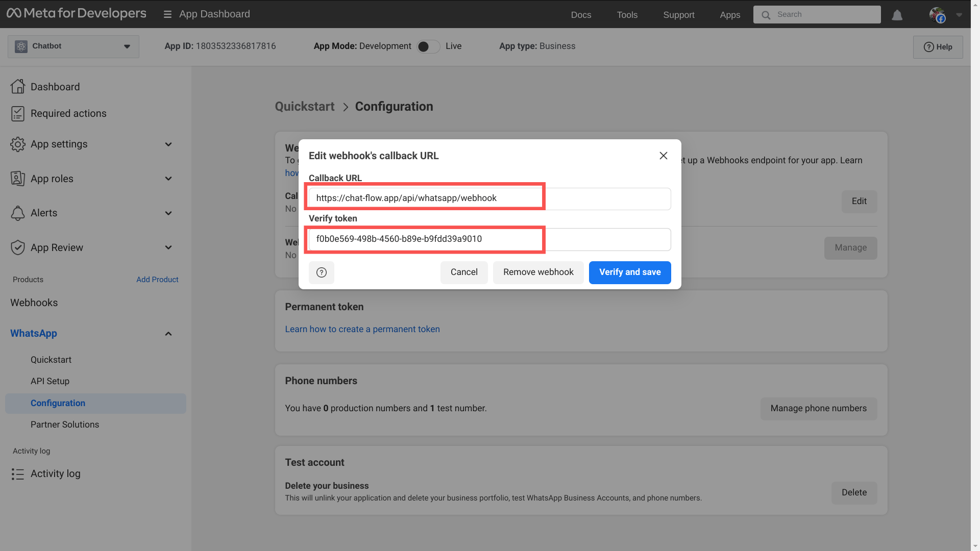980x551 pixels.
Task: Open the hamburger menu next to App Dashboard
Action: (x=167, y=15)
